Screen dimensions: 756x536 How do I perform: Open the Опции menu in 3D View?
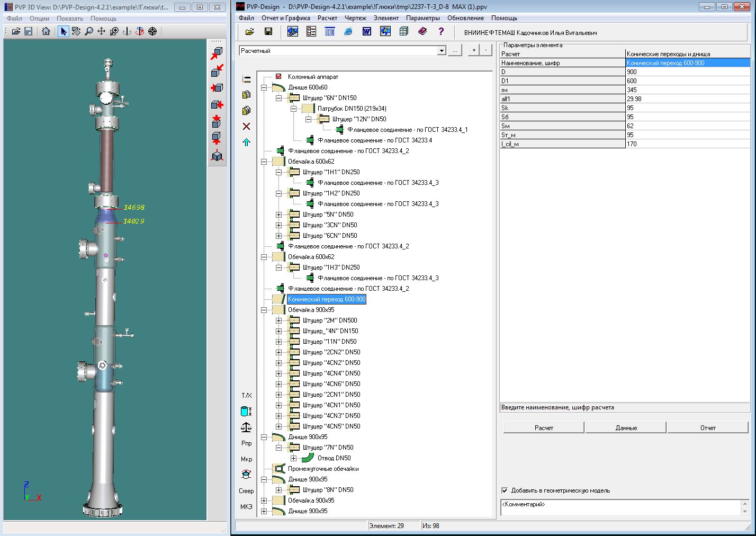39,19
